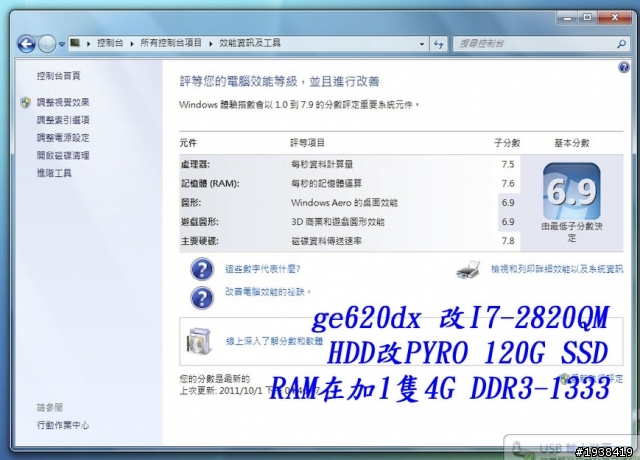Open address bar history dropdown
This screenshot has width=640, height=460.
tap(422, 44)
